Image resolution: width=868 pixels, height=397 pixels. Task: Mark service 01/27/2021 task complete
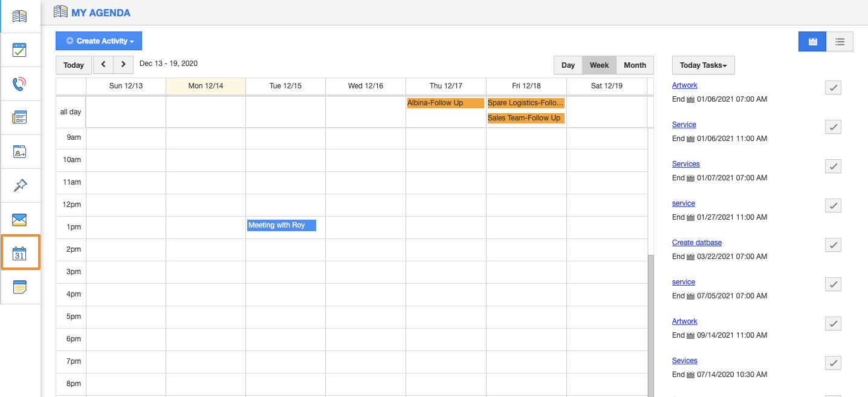point(833,206)
